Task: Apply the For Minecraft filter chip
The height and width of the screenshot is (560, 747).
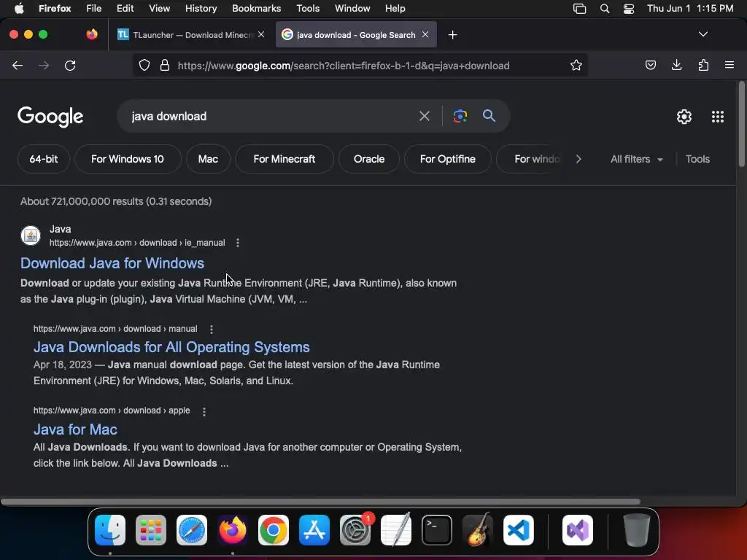Action: [285, 159]
